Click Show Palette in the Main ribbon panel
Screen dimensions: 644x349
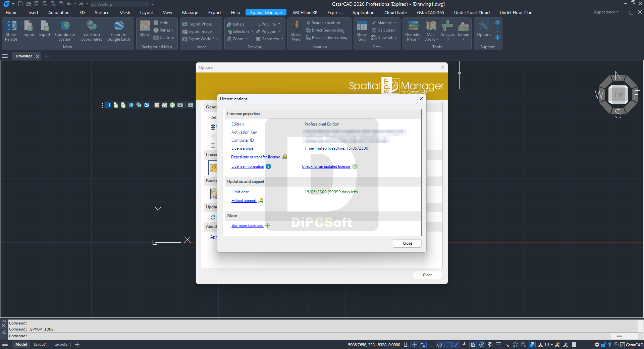pos(11,31)
